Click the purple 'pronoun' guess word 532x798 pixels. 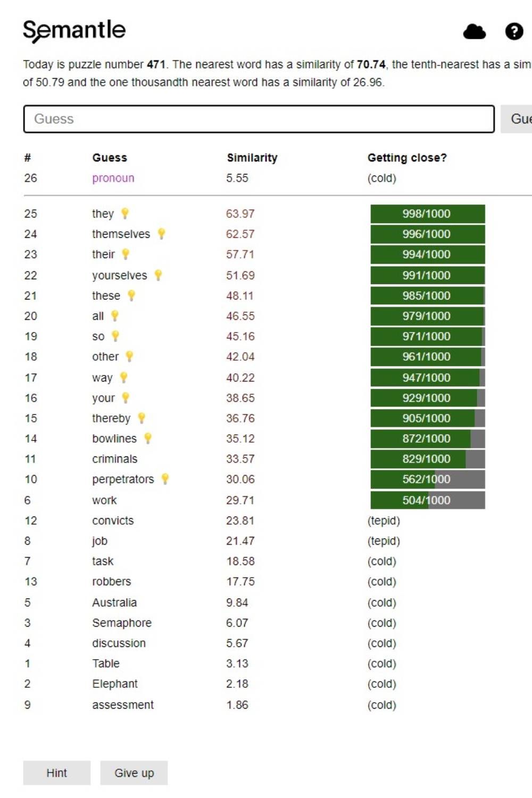coord(113,178)
